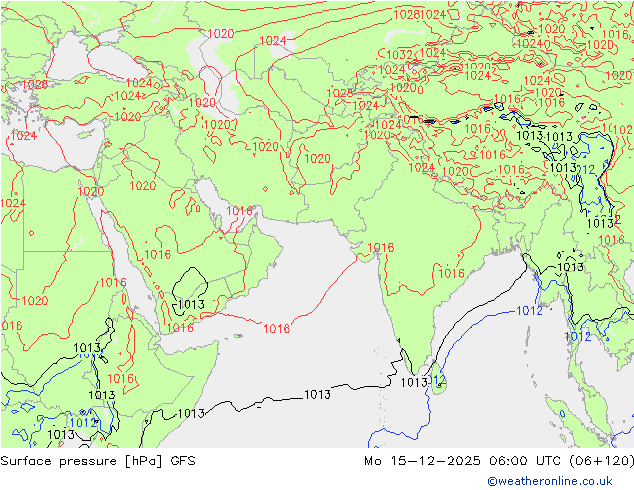Viewport: 634px width, 490px height.
Task: Select the red 1028 label near Greece
Action: [34, 84]
